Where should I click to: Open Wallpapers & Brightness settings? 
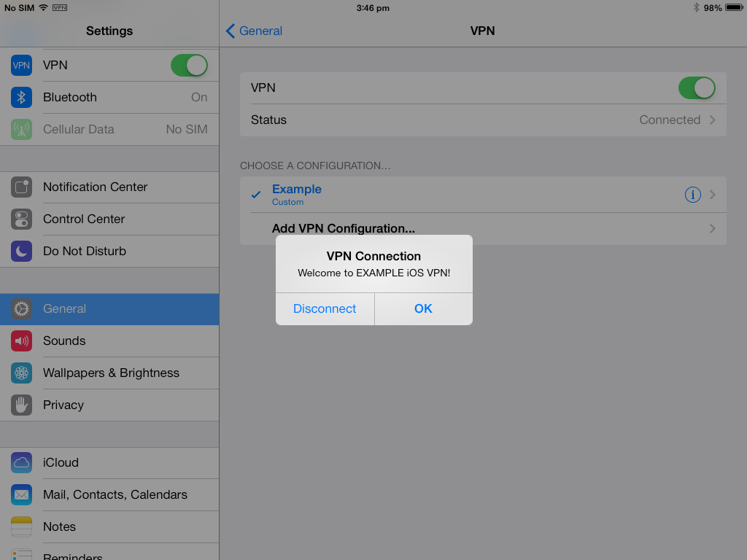point(109,373)
